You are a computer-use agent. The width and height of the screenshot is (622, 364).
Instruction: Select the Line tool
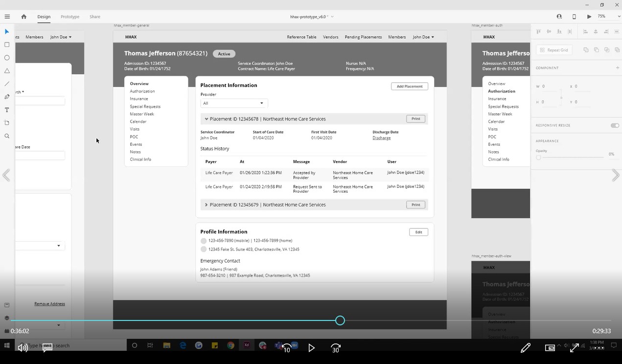coord(7,84)
